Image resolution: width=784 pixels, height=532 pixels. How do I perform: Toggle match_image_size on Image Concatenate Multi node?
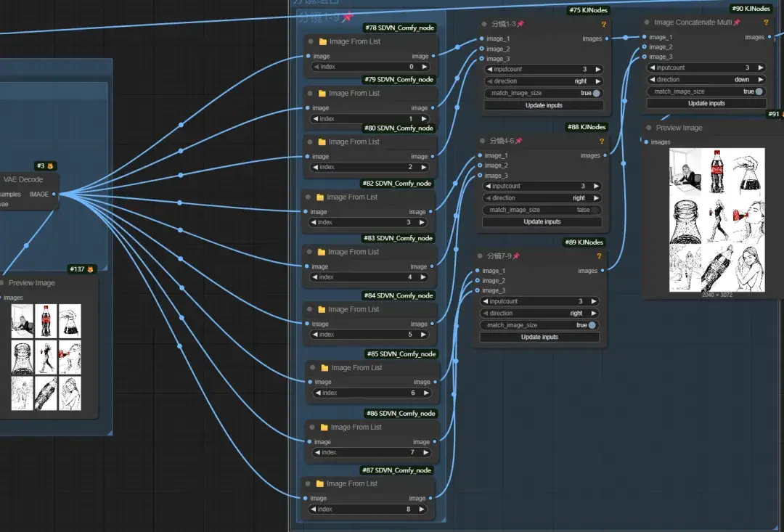point(706,91)
